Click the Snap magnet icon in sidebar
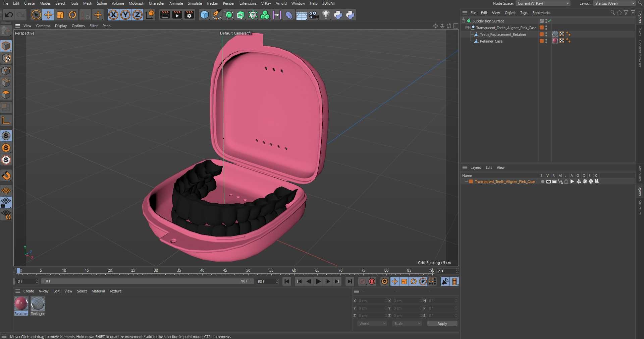Viewport: 644px width, 339px height. coord(6,175)
